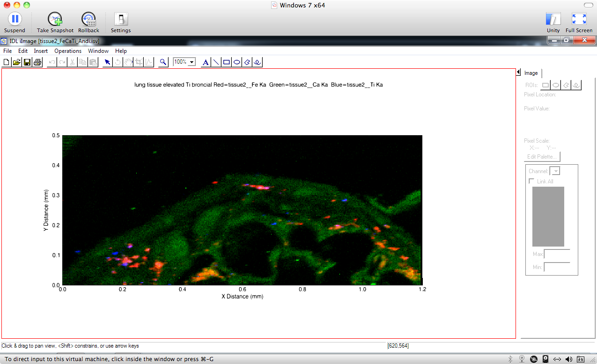Print the image using the printer icon
Screen dimensions: 597x364
coord(37,61)
